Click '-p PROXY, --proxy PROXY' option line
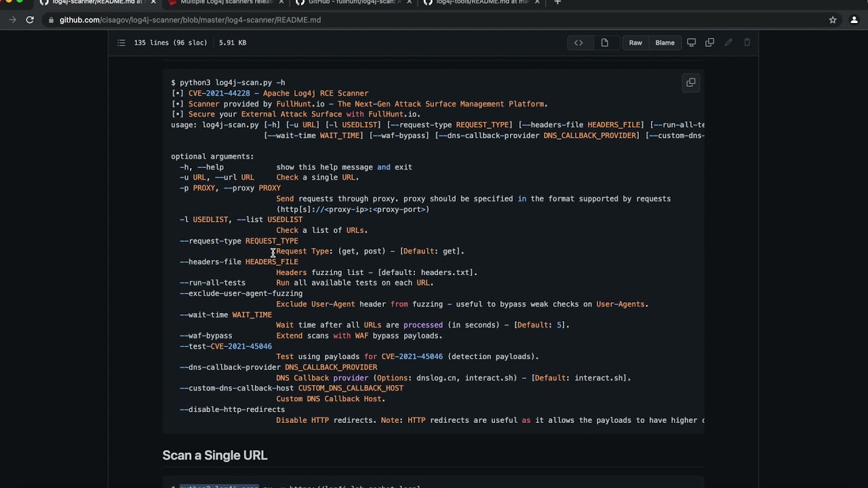 230,188
